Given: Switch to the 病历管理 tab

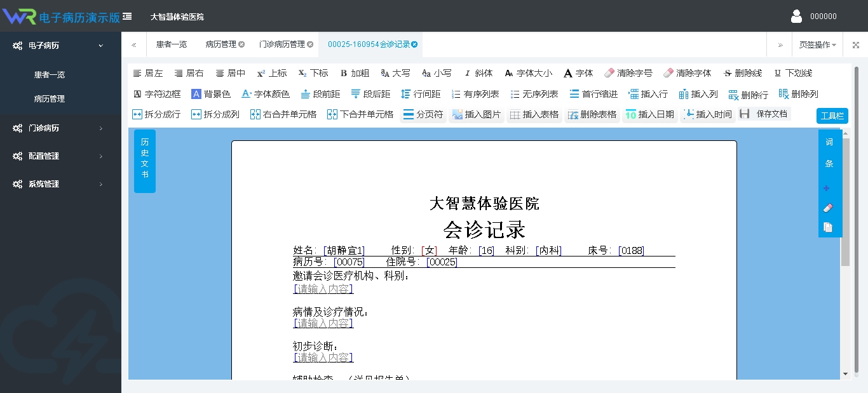Looking at the screenshot, I should click(x=220, y=44).
